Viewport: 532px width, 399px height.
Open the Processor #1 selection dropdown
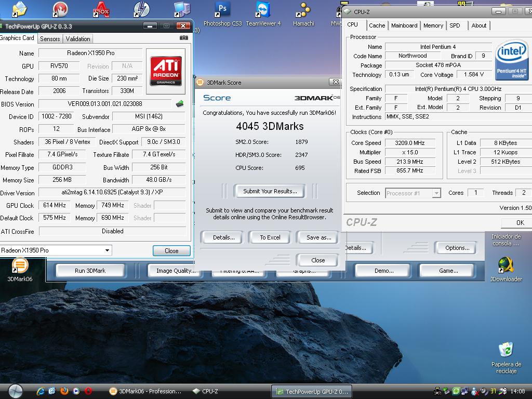pyautogui.click(x=436, y=193)
